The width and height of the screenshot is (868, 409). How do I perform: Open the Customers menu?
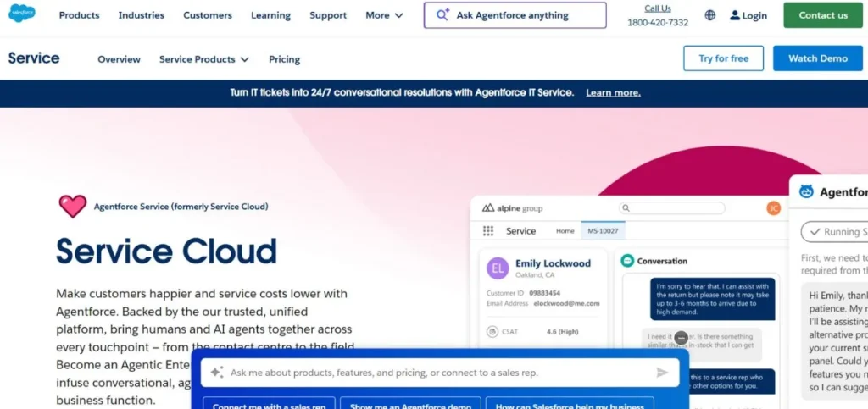click(208, 15)
